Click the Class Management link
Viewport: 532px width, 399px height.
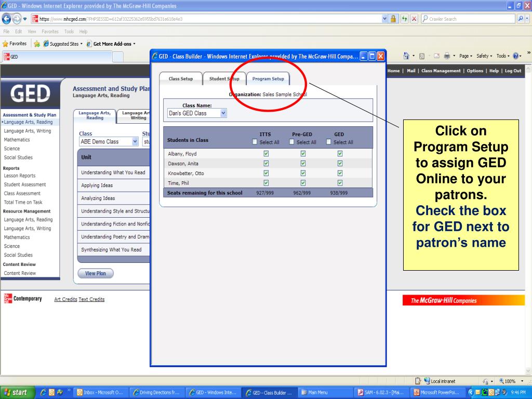(441, 71)
